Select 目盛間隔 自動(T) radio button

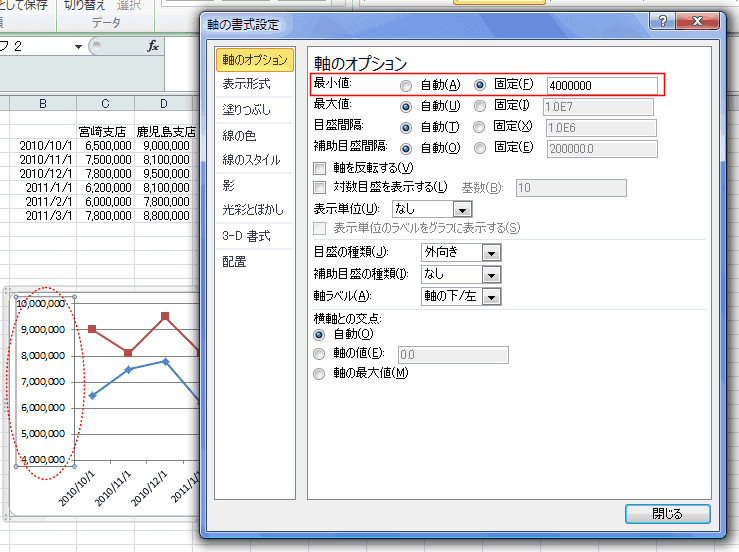tap(405, 128)
